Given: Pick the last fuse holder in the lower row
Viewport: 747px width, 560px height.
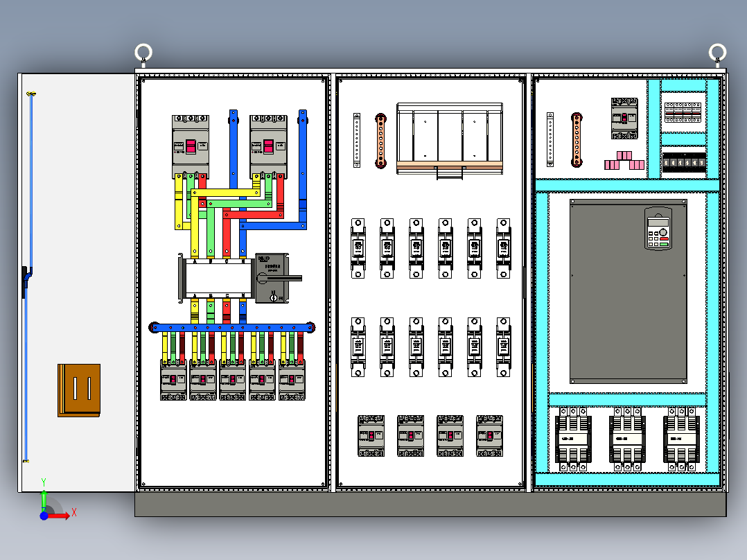Looking at the screenshot, I should click(504, 347).
